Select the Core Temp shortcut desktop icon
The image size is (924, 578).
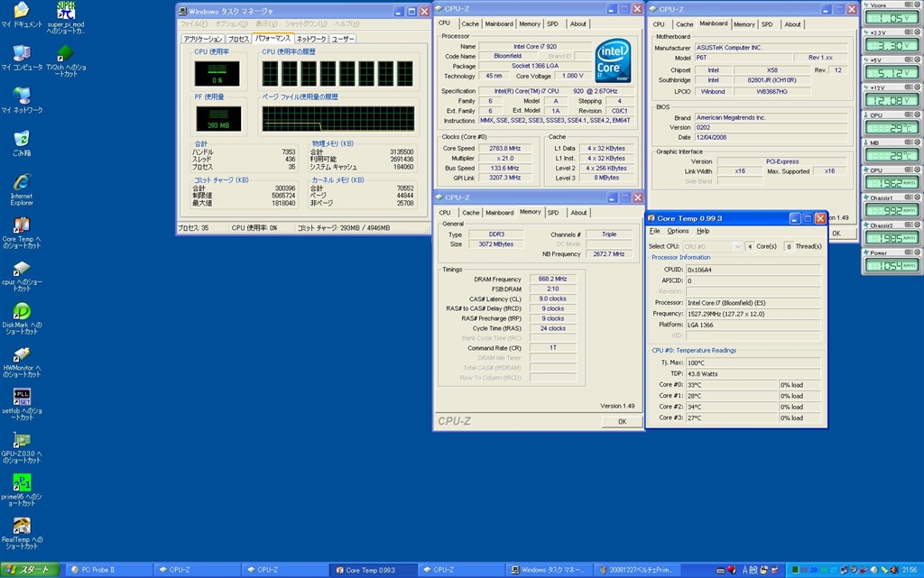pyautogui.click(x=22, y=233)
